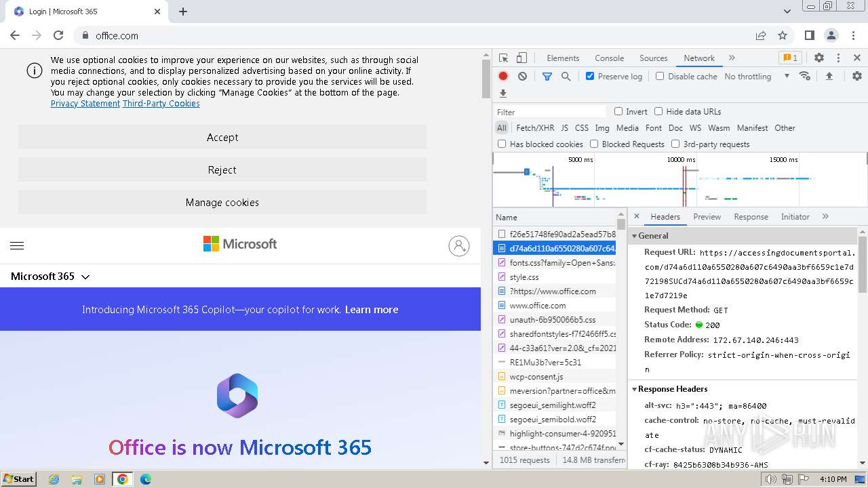Viewport: 868px width, 488px height.
Task: Switch to the Console tab
Action: [609, 58]
